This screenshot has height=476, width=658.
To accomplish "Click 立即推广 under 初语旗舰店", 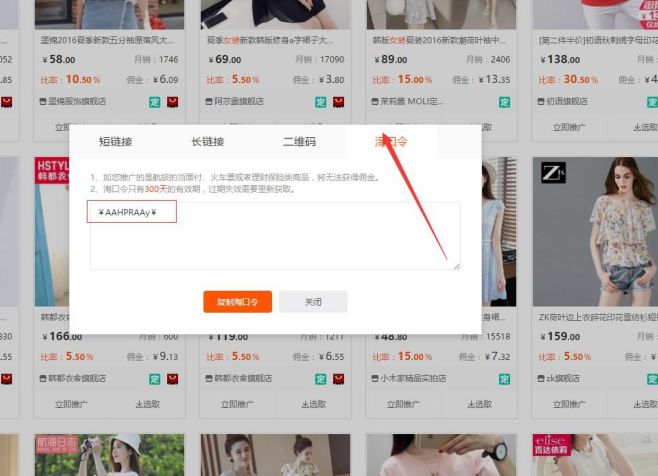I will [569, 127].
